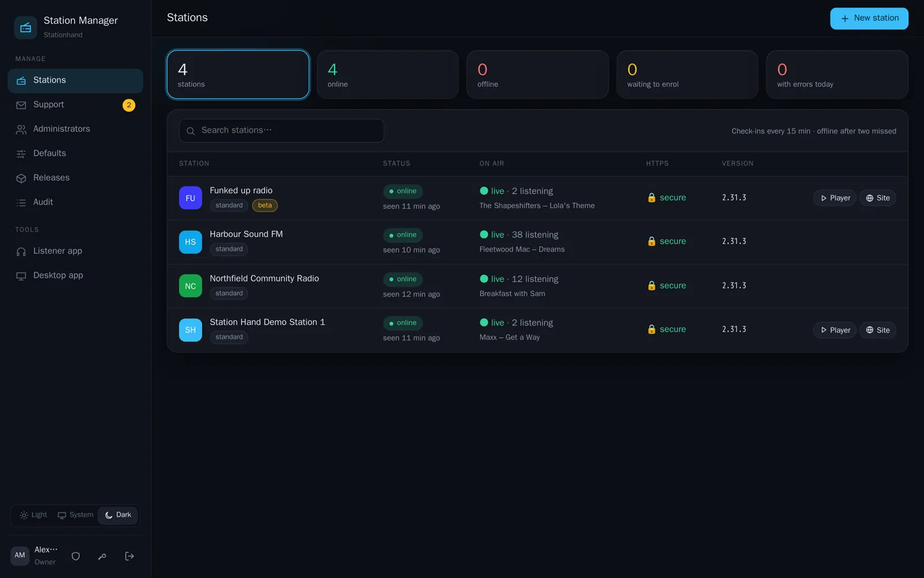Click the sign-out arrow icon

pyautogui.click(x=129, y=556)
